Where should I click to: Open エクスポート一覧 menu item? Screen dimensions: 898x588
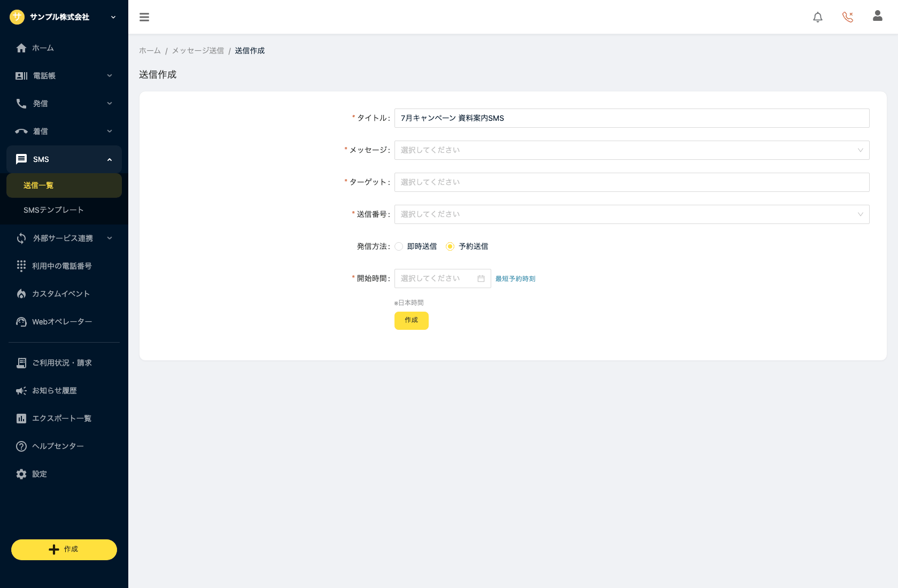tap(64, 419)
